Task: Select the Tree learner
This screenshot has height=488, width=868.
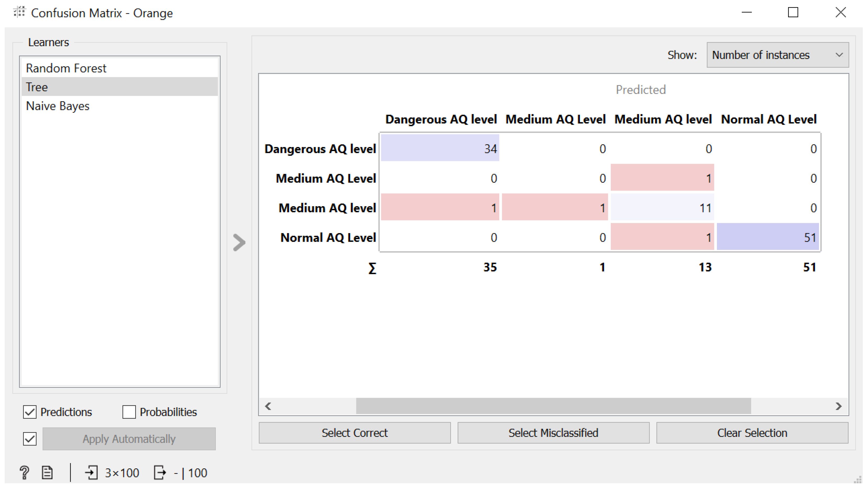Action: point(37,87)
